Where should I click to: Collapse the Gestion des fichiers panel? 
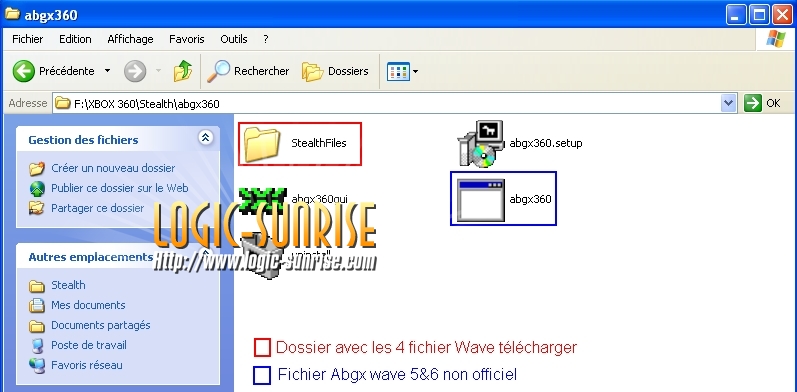[x=205, y=137]
